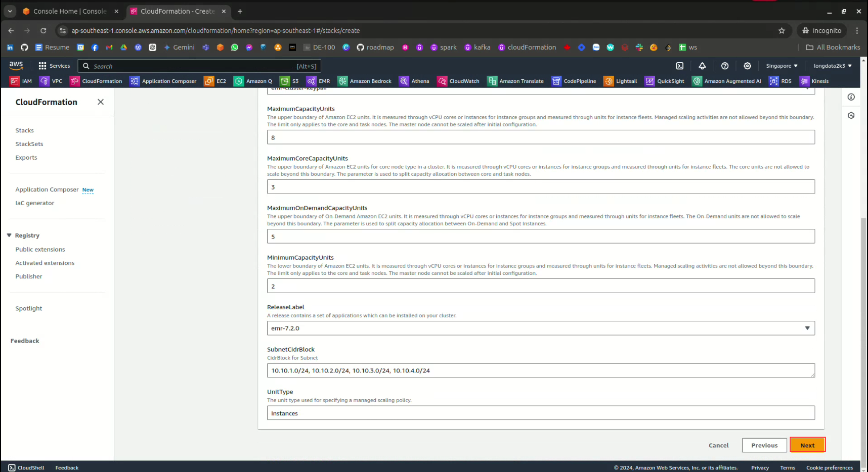This screenshot has width=868, height=472.
Task: Close the CloudFormation side navigation panel
Action: pos(101,102)
